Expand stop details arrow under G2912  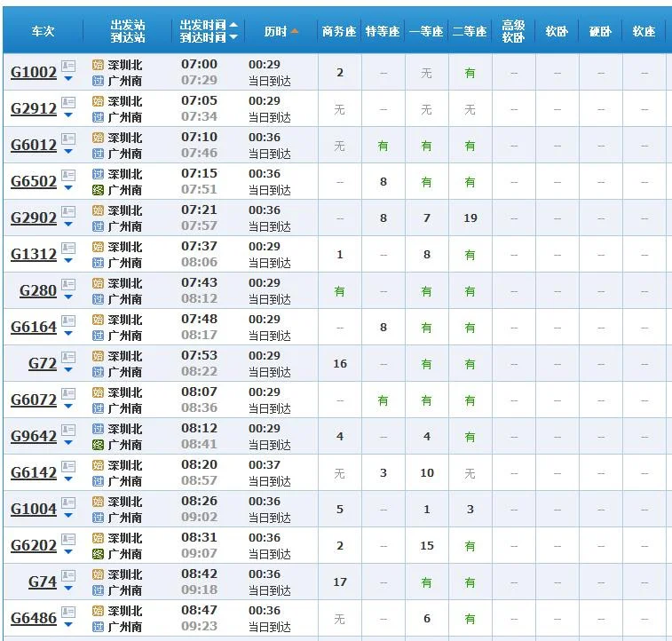point(68,115)
